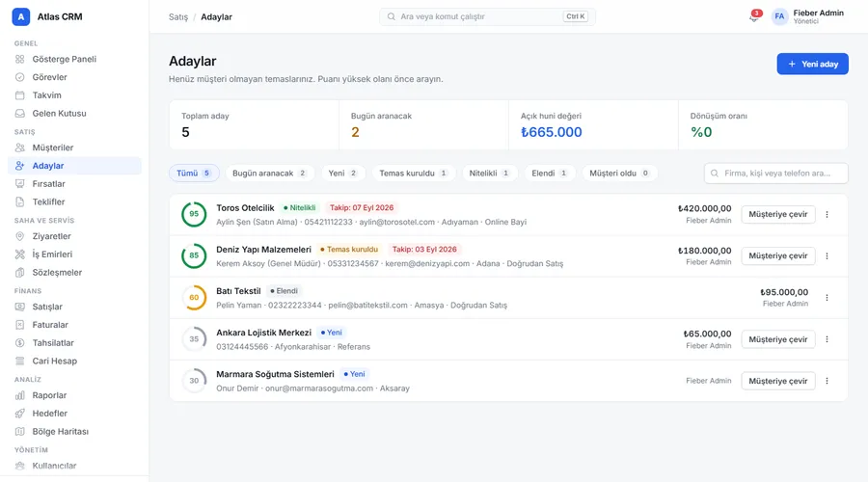This screenshot has height=482, width=868.
Task: Convert Ankara Lojistik Merkezi to customer
Action: pos(777,339)
